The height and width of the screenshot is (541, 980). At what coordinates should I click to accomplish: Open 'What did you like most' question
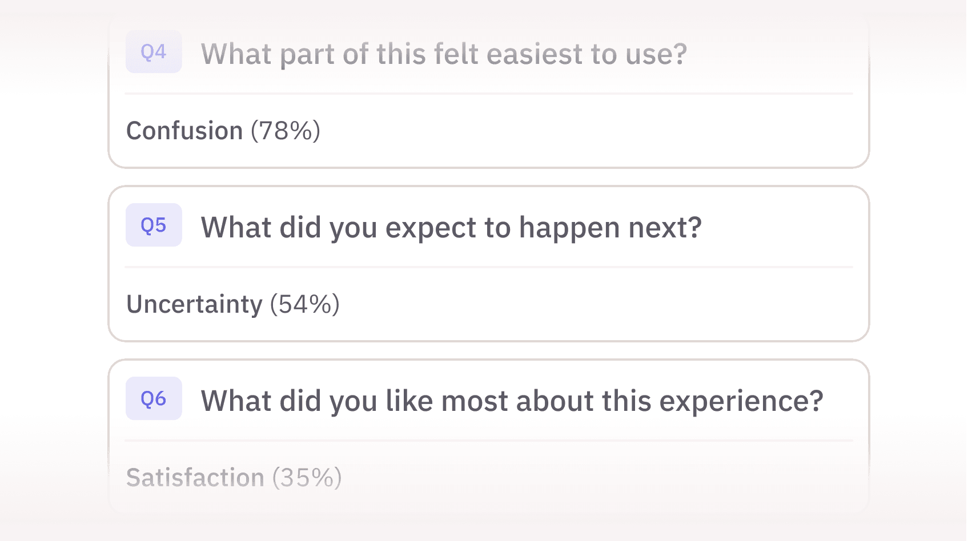tap(512, 401)
